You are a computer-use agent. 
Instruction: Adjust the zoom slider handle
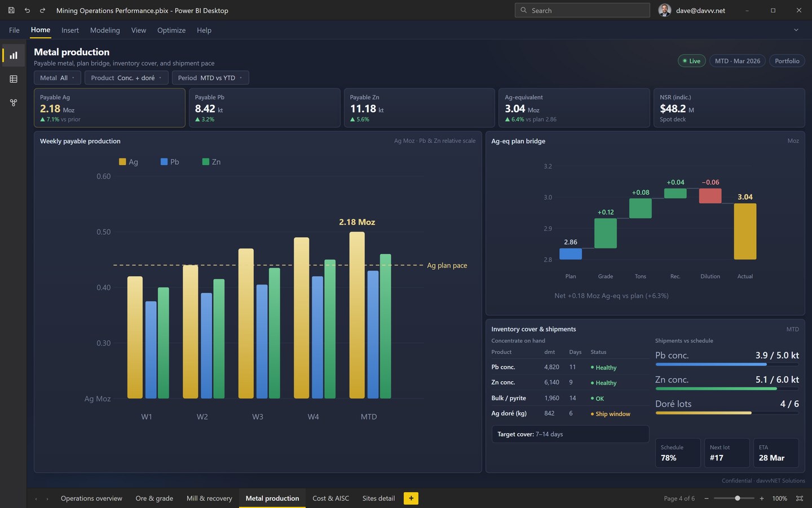click(x=738, y=498)
